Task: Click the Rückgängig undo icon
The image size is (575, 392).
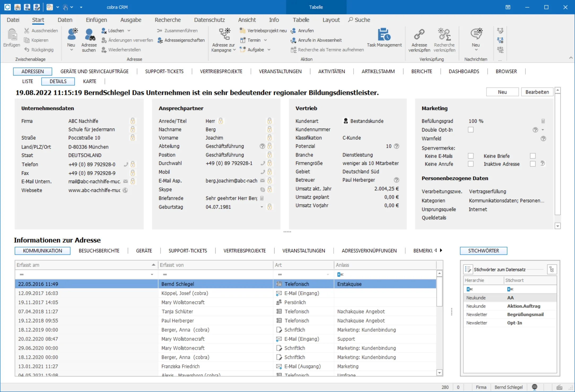Action: click(27, 50)
